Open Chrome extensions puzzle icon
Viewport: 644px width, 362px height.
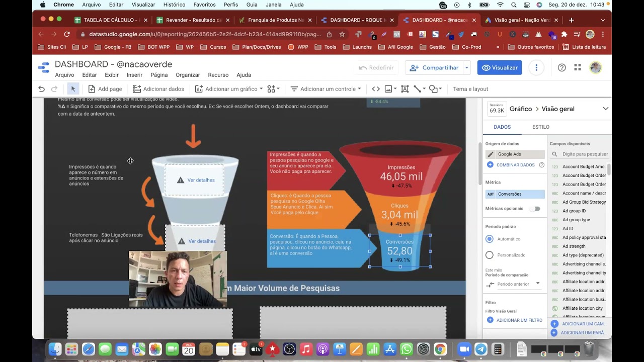(x=564, y=34)
